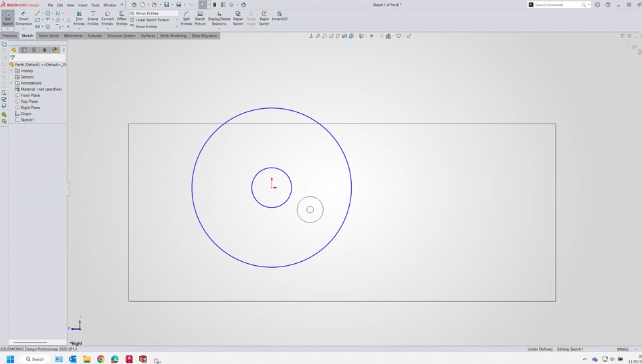Screen dimensions: 642x364
Task: Open the View menu
Action: point(71,5)
